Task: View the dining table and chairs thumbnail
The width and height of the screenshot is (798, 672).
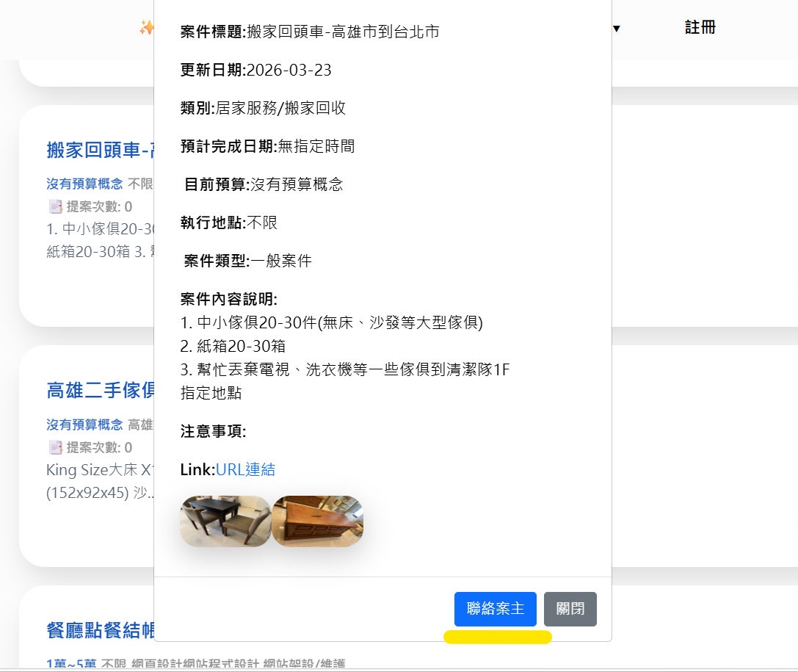Action: pyautogui.click(x=225, y=521)
